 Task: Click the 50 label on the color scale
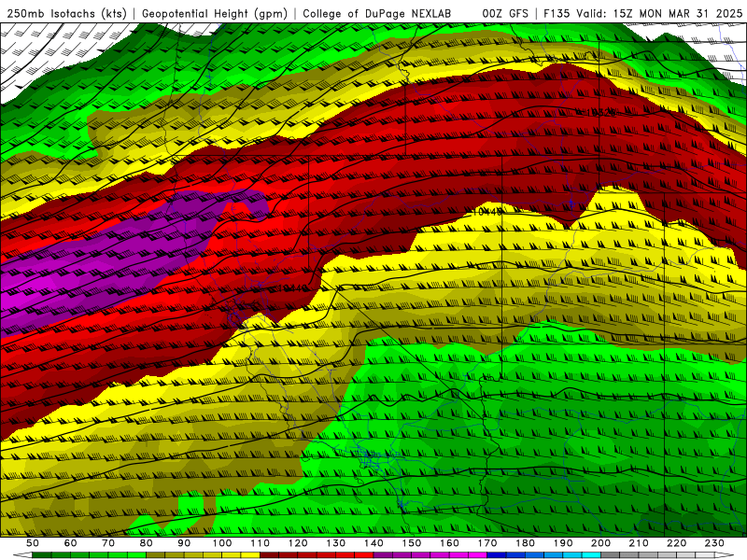[x=33, y=543]
